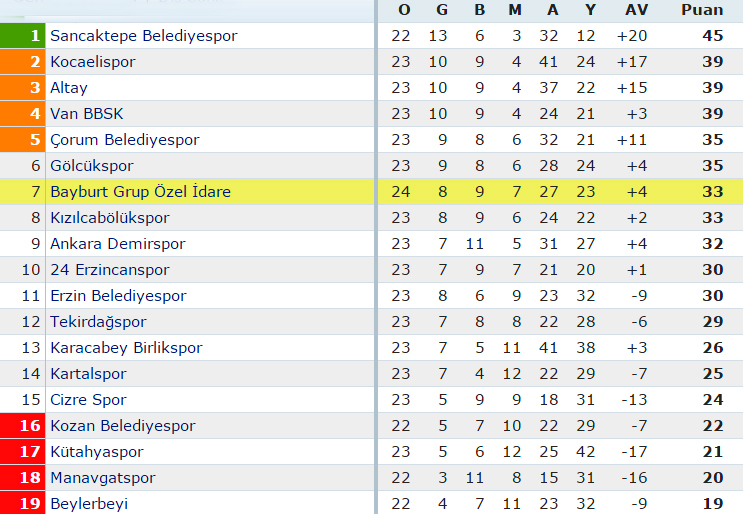Sort by AV goal difference header

pyautogui.click(x=636, y=10)
